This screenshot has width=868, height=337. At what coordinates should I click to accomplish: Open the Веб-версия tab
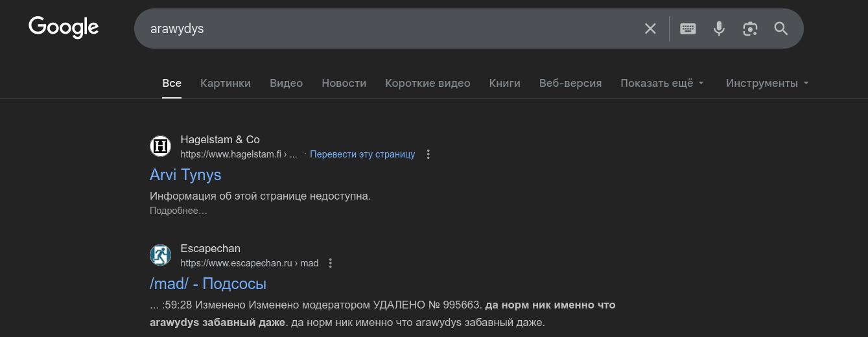570,83
